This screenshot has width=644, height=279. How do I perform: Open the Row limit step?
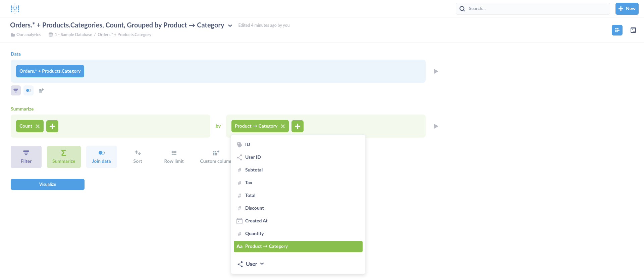[x=173, y=156]
